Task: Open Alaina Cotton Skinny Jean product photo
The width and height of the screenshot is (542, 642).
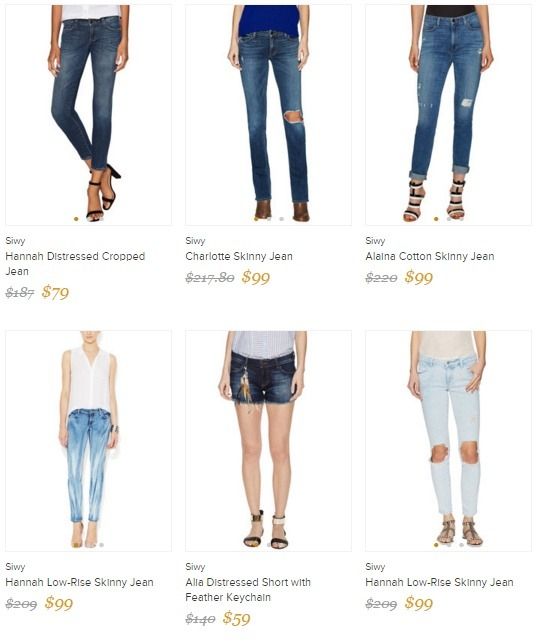Action: point(448,115)
